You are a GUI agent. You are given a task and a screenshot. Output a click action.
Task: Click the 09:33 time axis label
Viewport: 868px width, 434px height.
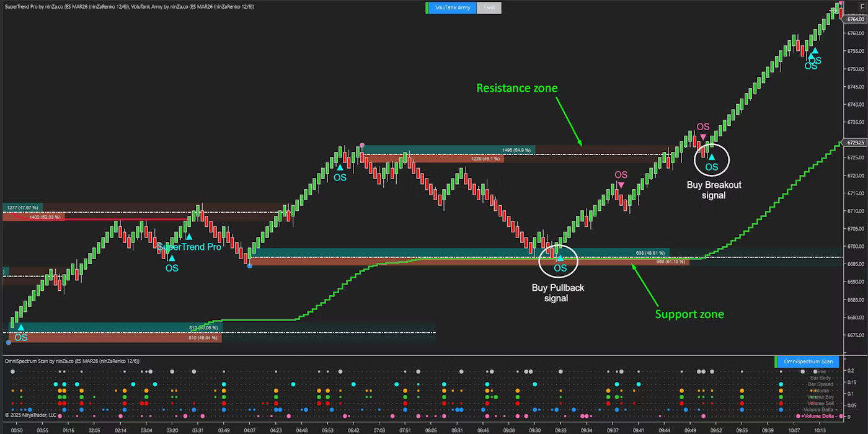click(x=560, y=430)
